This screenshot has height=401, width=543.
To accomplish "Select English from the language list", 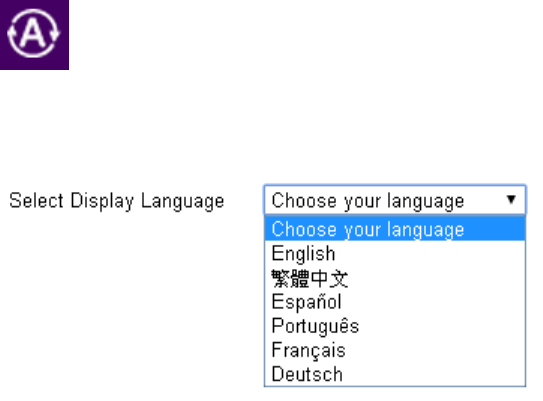I will pos(395,253).
